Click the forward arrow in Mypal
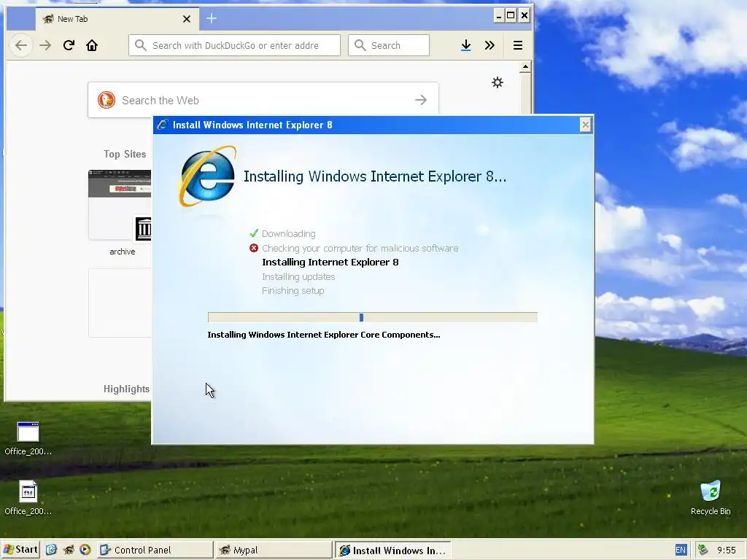 (x=45, y=45)
